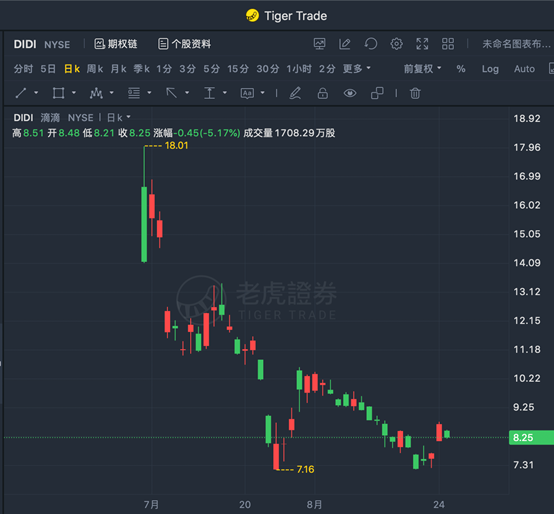Select the 日k daily candlestick tab
The height and width of the screenshot is (514, 554).
coord(72,69)
